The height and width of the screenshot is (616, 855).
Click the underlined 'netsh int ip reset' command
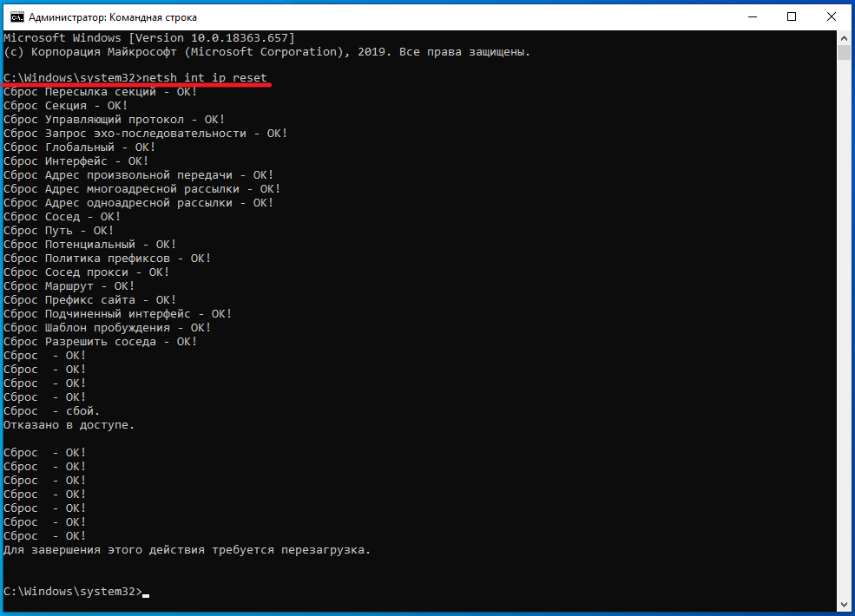pos(205,78)
